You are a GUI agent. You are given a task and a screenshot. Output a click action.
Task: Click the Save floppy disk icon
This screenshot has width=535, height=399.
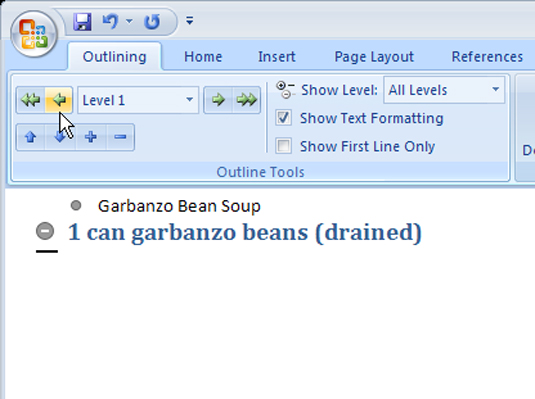82,22
